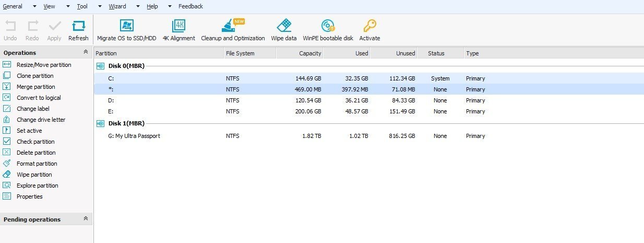Open the Tool menu
Image resolution: width=644 pixels, height=243 pixels.
82,6
